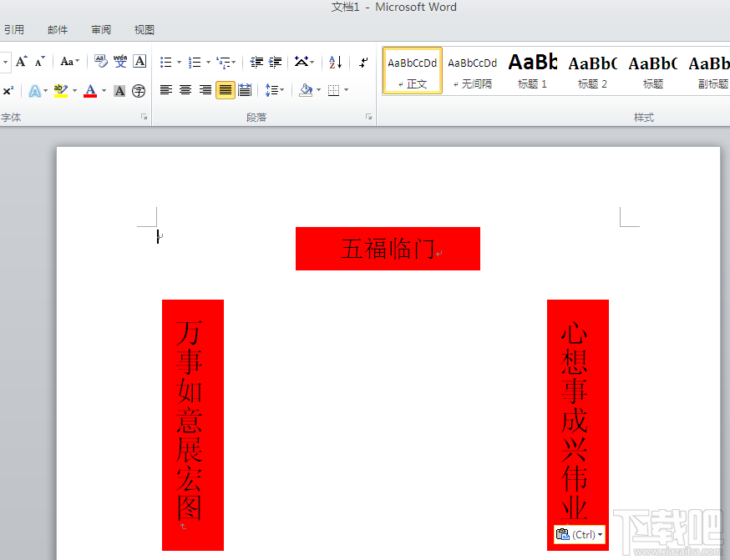730x560 pixels.
Task: Apply the Phonetic Guide tool
Action: click(120, 61)
